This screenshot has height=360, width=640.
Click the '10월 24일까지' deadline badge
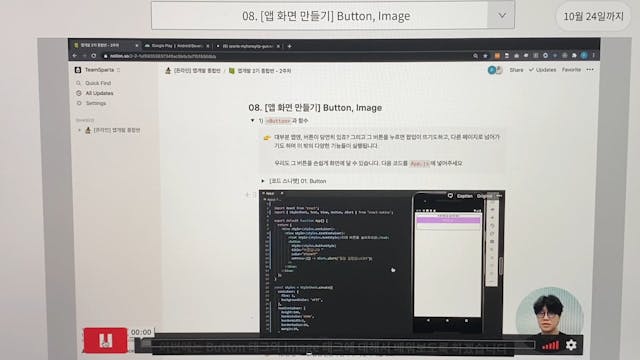593,16
